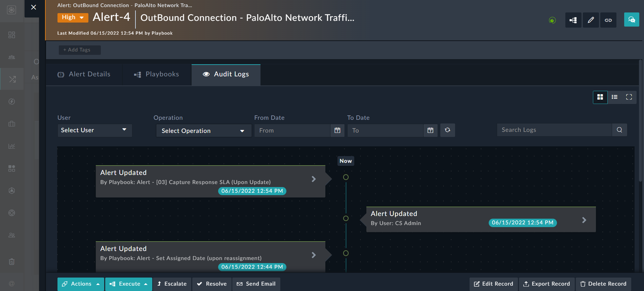Open the collaboration chat panel icon
This screenshot has height=291, width=644.
click(631, 20)
